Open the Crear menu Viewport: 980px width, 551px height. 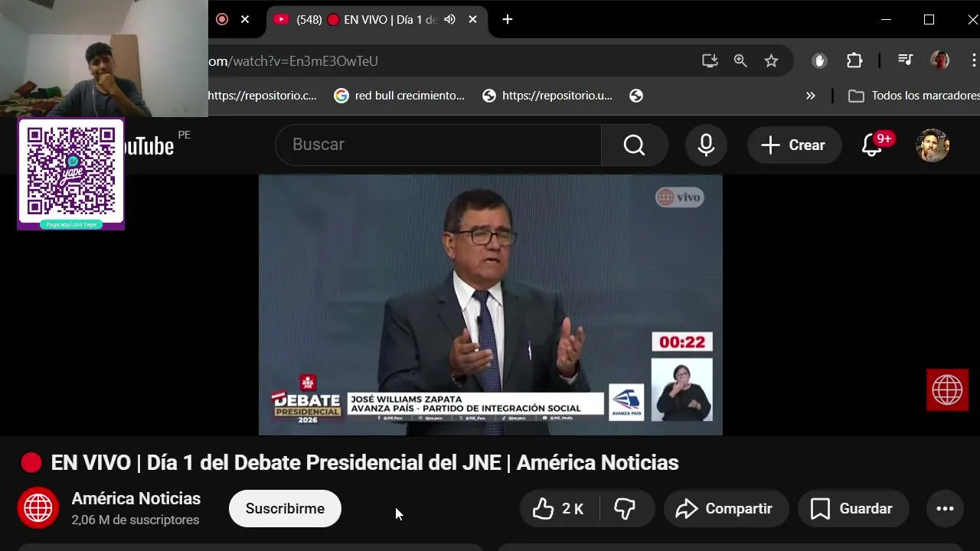pyautogui.click(x=794, y=145)
